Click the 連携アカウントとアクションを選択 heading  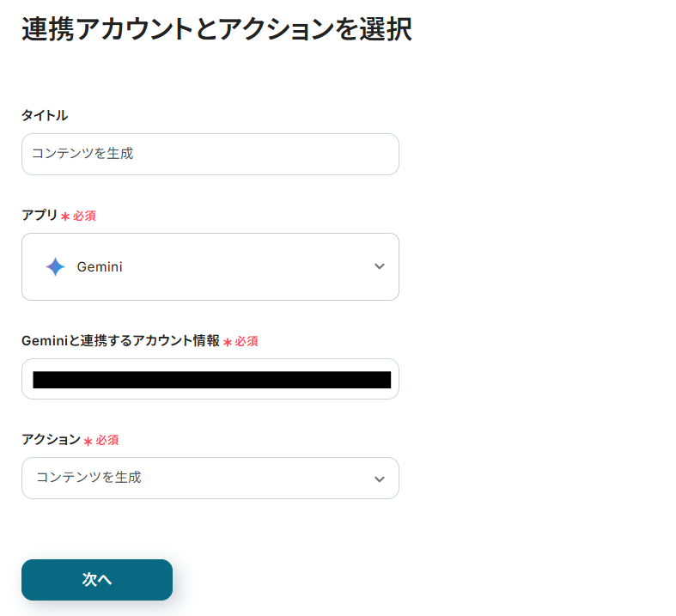pyautogui.click(x=216, y=29)
